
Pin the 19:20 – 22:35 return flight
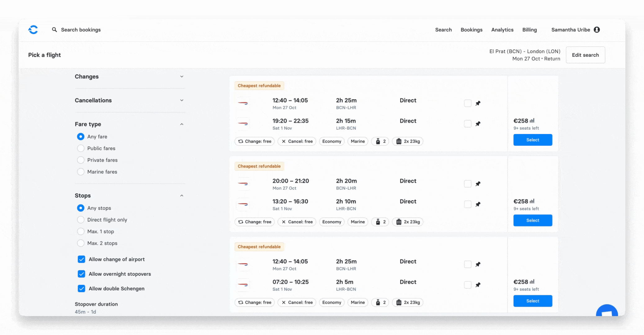(478, 124)
